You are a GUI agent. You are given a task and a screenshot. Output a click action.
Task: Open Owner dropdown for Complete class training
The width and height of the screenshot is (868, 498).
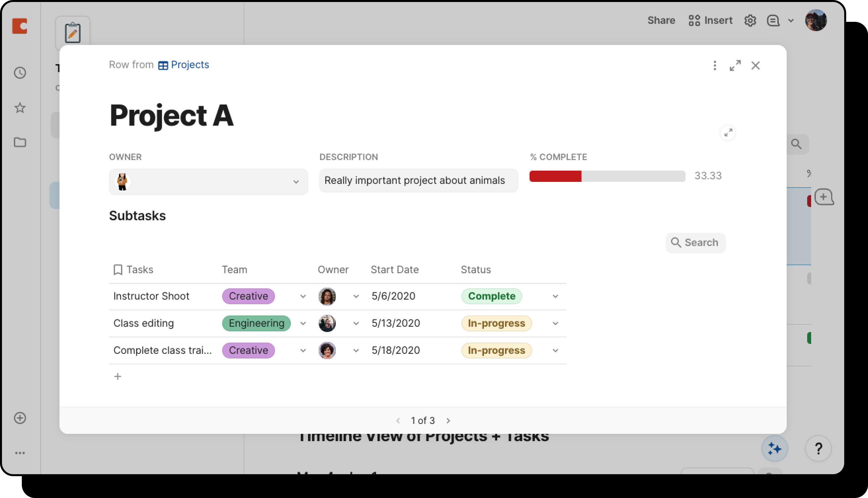356,351
